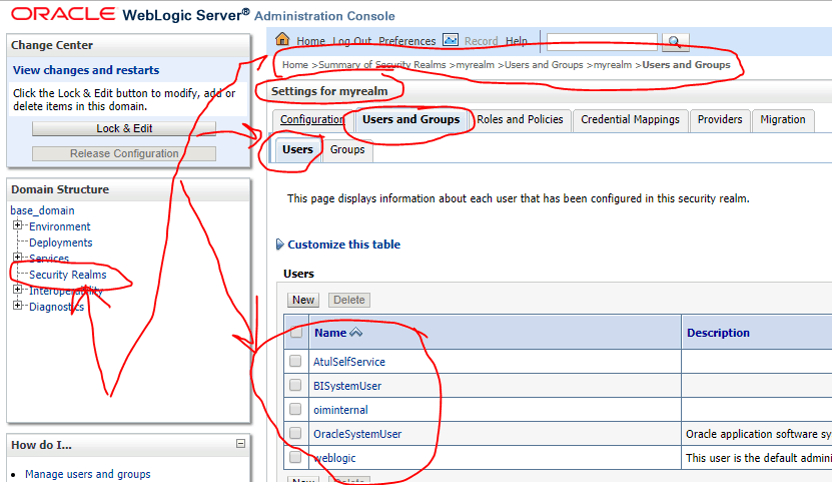Open the weblogic user
The height and width of the screenshot is (485, 832).
click(335, 458)
